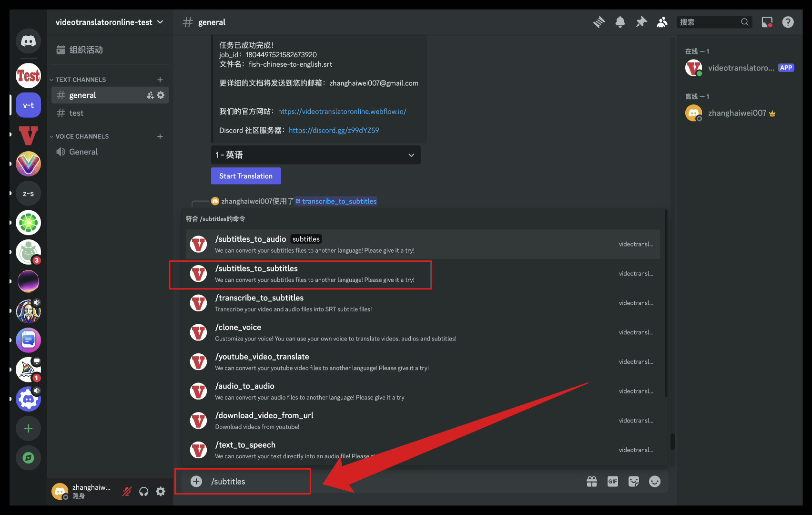Open videotranslatoronline-test server dropdown
Viewport: 812px width, 515px height.
[x=110, y=22]
